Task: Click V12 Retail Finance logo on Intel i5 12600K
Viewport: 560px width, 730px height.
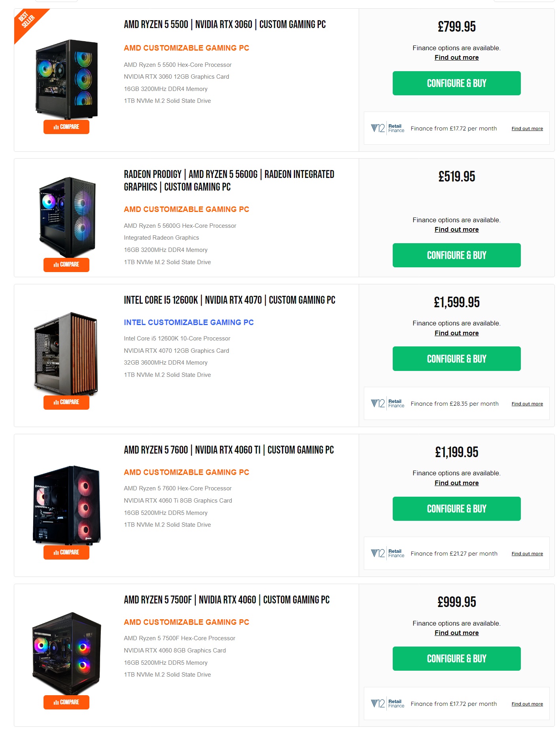Action: 388,403
